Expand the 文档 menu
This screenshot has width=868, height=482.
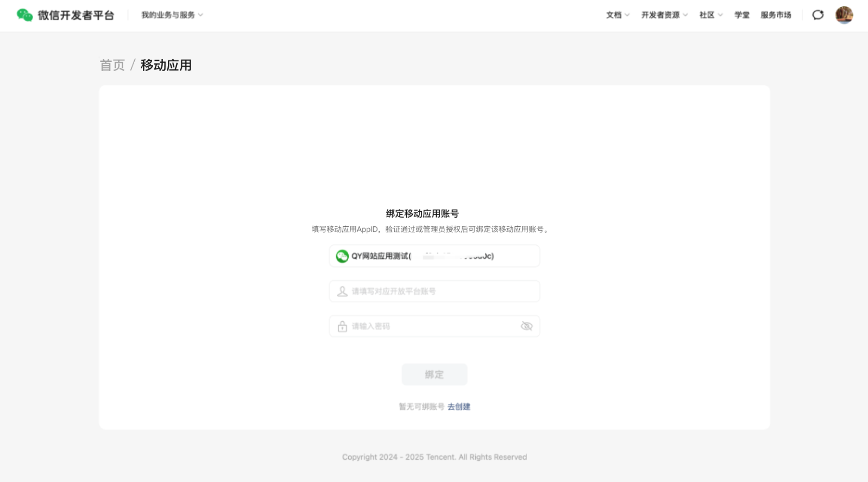(x=618, y=15)
